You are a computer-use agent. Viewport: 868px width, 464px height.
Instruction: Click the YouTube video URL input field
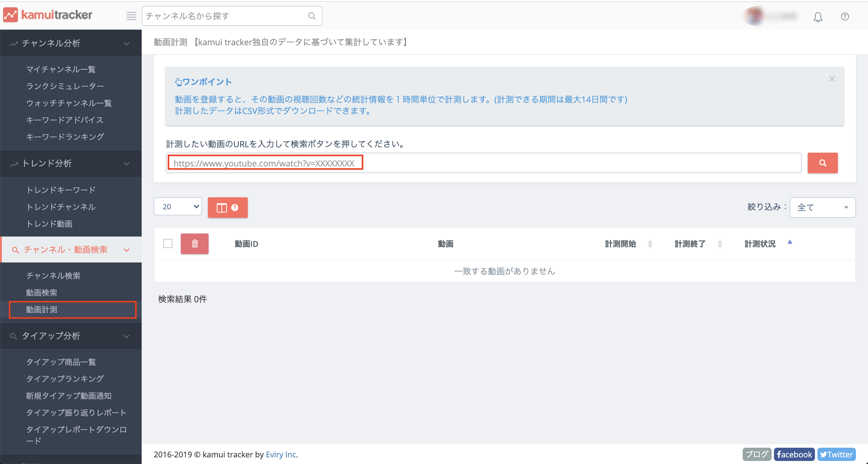click(x=483, y=163)
